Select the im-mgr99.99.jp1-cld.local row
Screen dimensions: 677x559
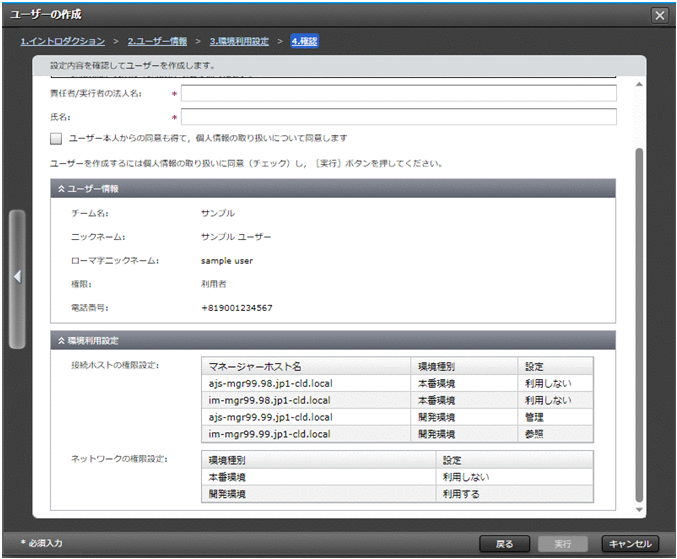coord(397,434)
